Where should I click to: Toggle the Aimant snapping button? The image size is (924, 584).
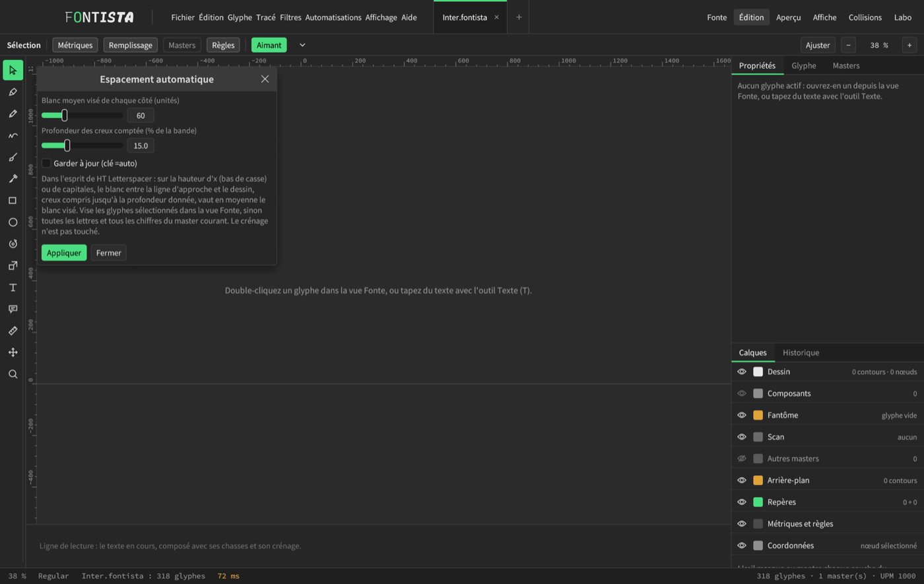click(269, 45)
